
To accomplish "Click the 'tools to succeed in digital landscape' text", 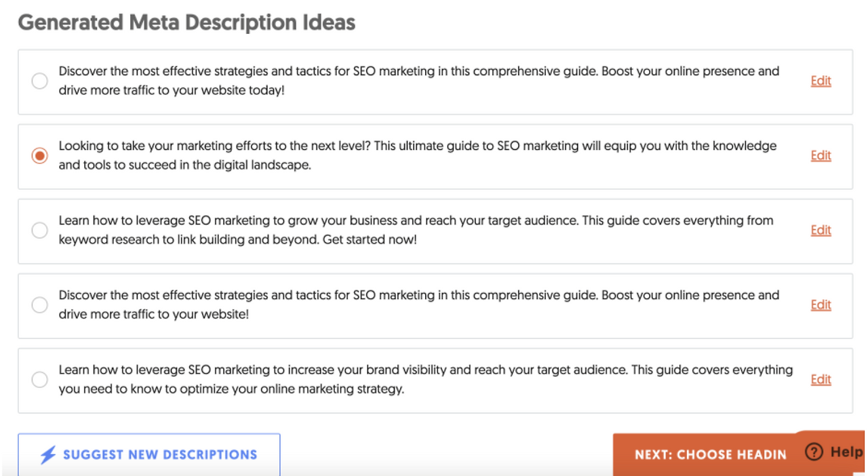I will coord(184,165).
